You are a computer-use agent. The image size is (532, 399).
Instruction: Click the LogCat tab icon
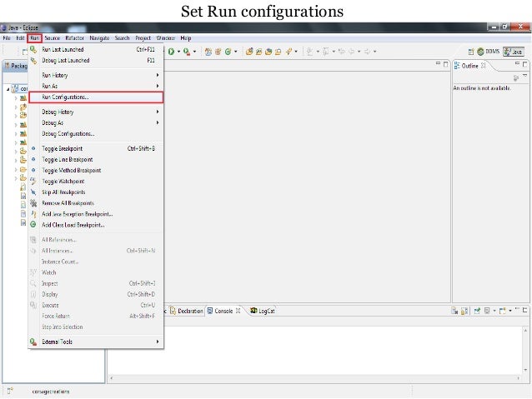[x=253, y=311]
